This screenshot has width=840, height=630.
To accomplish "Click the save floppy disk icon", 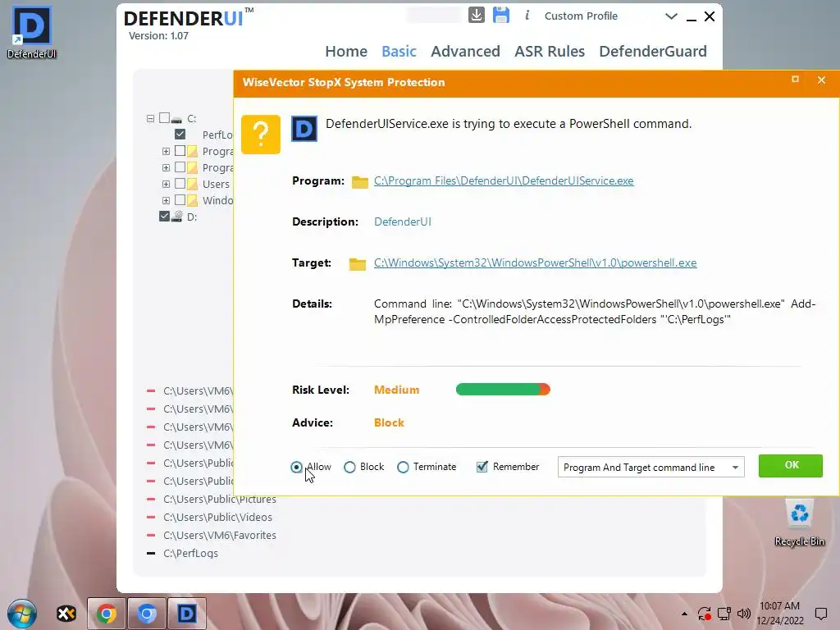I will [x=501, y=15].
